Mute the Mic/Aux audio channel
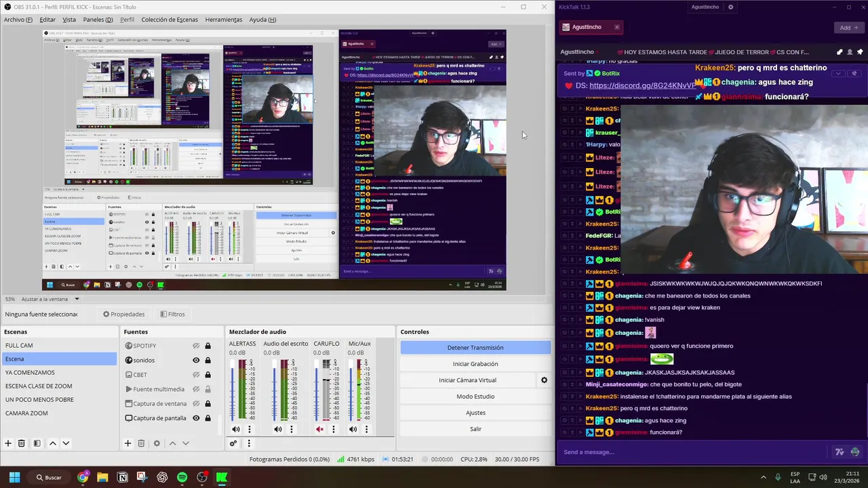868x488 pixels. click(x=353, y=429)
